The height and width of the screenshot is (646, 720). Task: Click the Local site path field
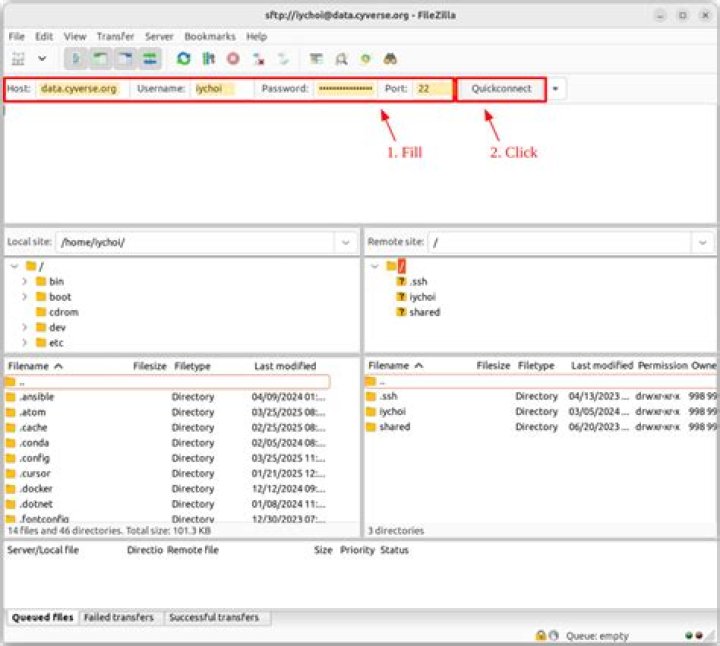[196, 242]
